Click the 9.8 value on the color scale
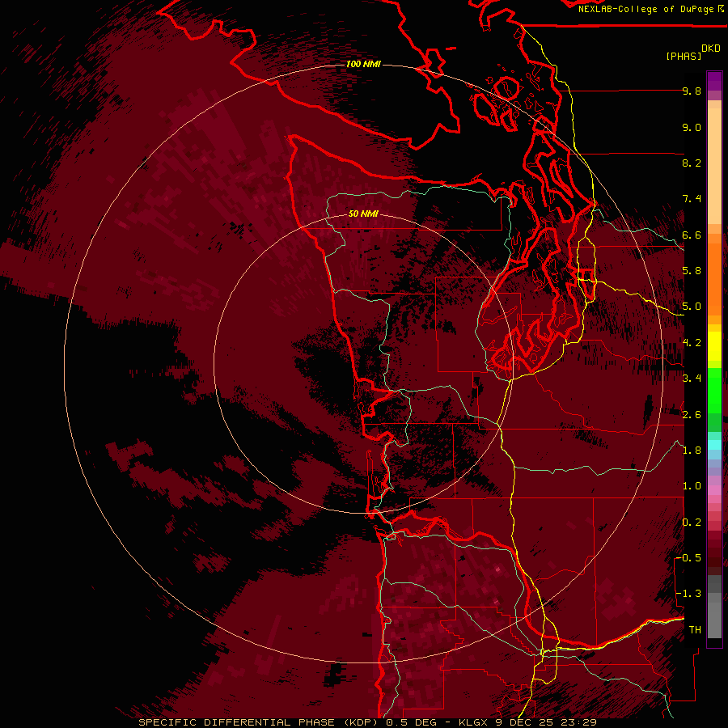728x728 pixels. 692,91
